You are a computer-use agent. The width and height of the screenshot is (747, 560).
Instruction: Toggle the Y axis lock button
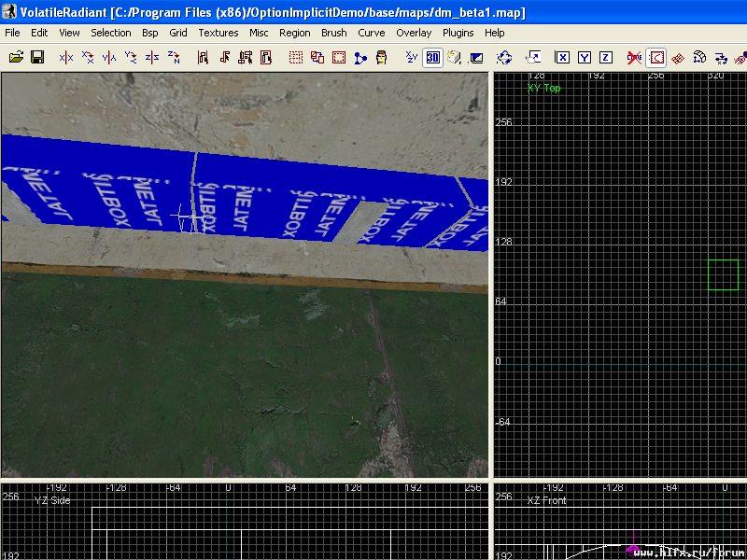[584, 58]
